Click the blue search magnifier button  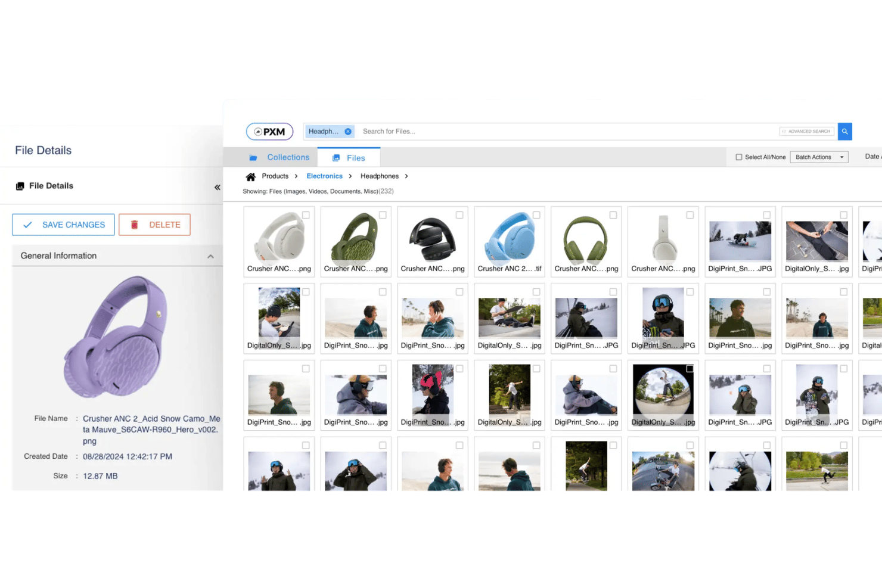(844, 132)
